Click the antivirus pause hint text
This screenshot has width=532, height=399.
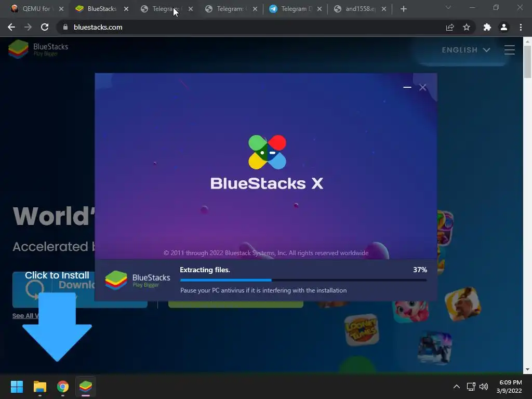tap(263, 290)
